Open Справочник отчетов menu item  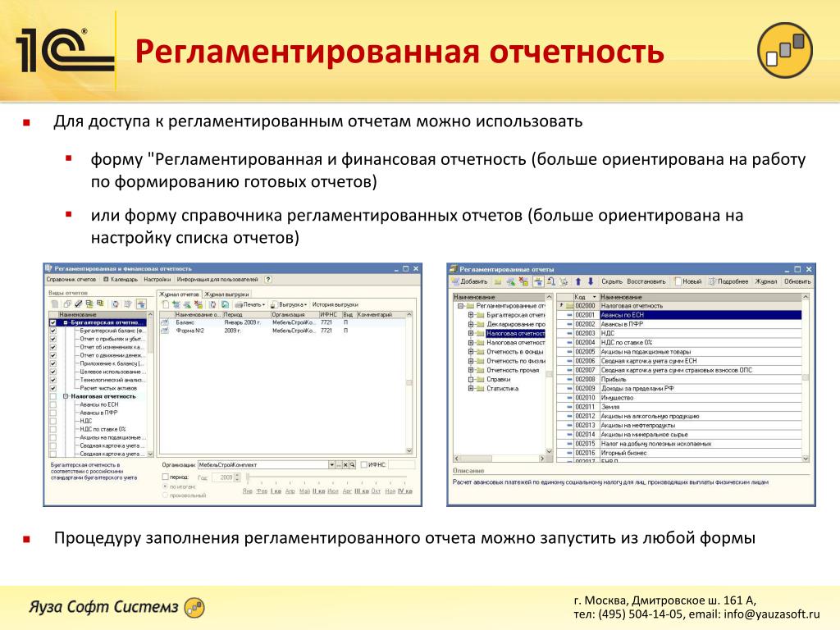tap(71, 279)
